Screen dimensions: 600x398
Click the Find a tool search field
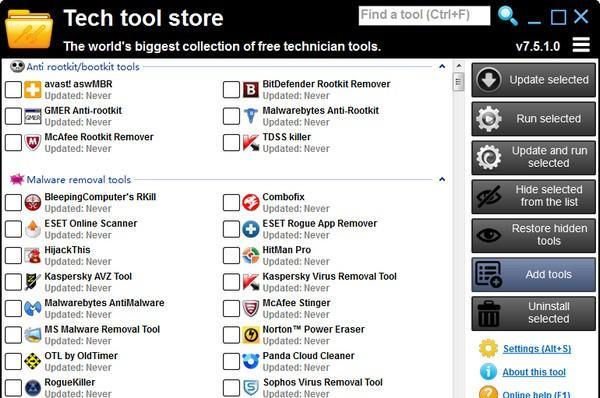(x=424, y=15)
